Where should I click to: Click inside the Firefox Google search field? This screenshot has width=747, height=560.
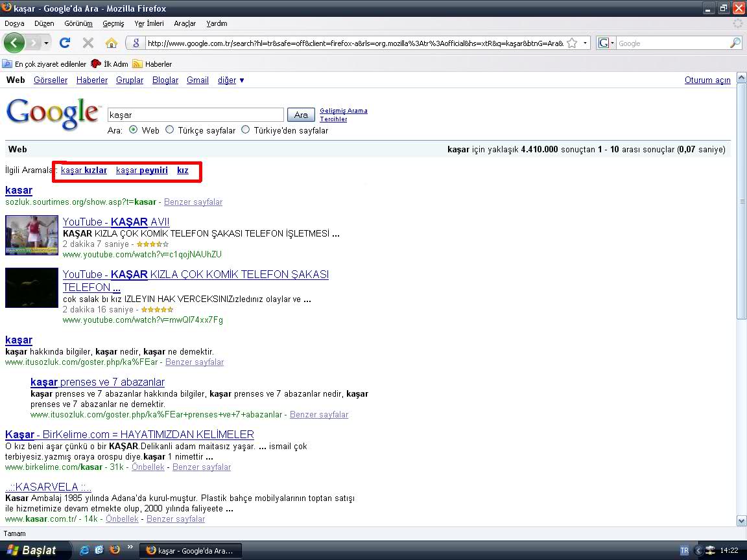coord(672,43)
